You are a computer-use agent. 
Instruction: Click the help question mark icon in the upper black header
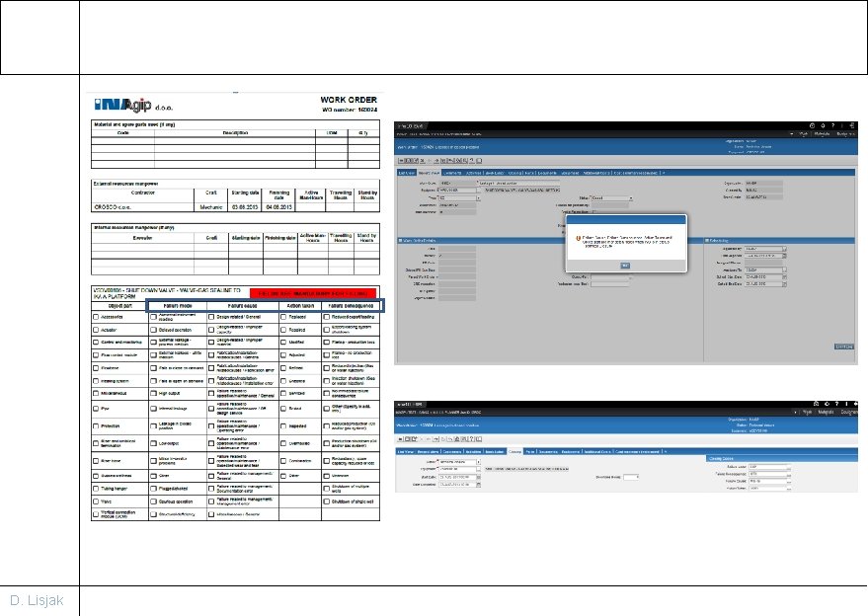[832, 125]
